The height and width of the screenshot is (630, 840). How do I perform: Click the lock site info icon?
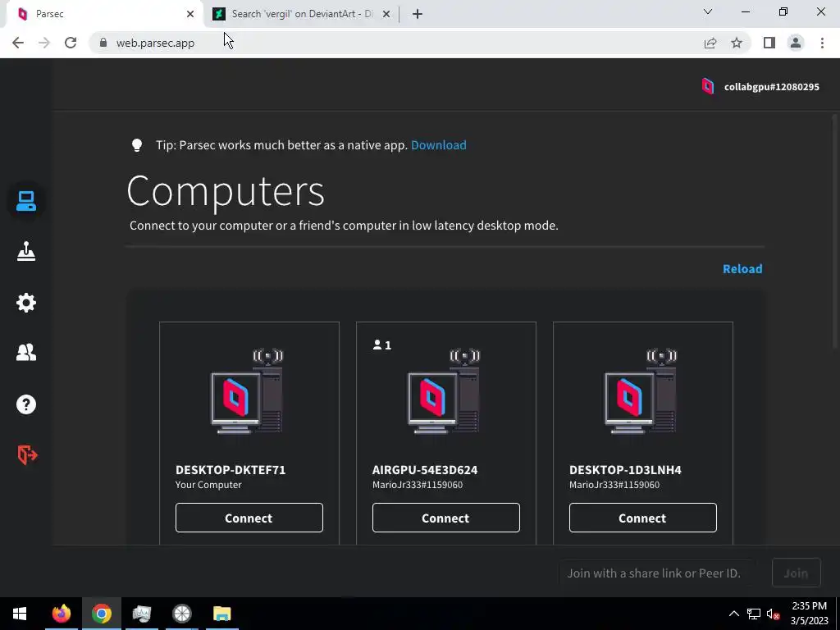(103, 43)
